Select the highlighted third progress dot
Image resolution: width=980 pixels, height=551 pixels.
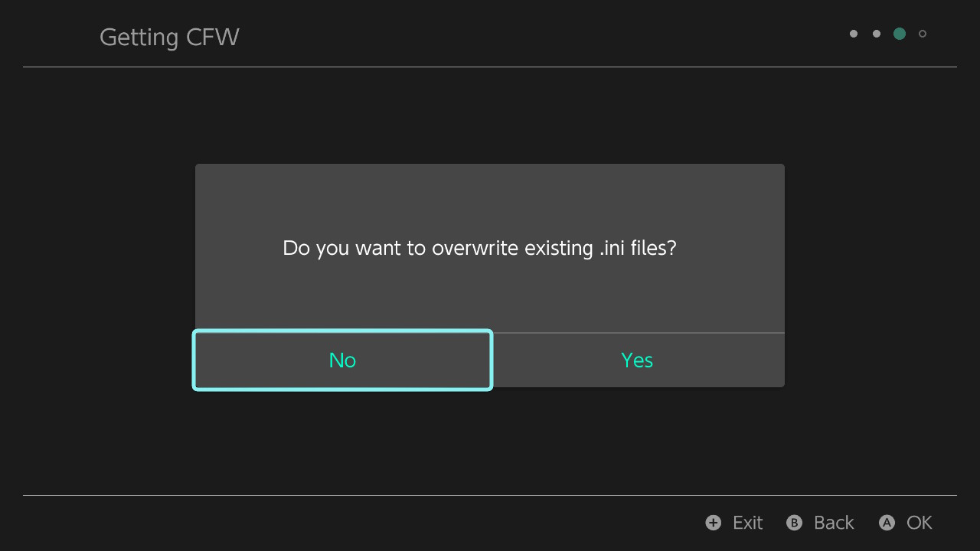(x=900, y=34)
